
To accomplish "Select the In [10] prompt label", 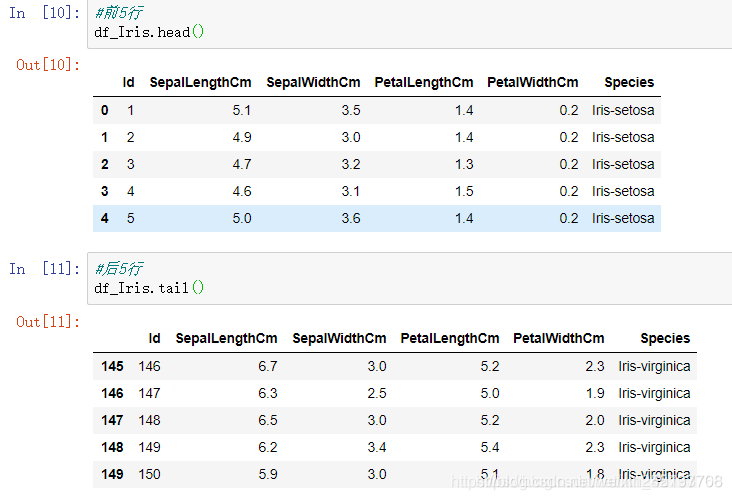I will click(44, 13).
